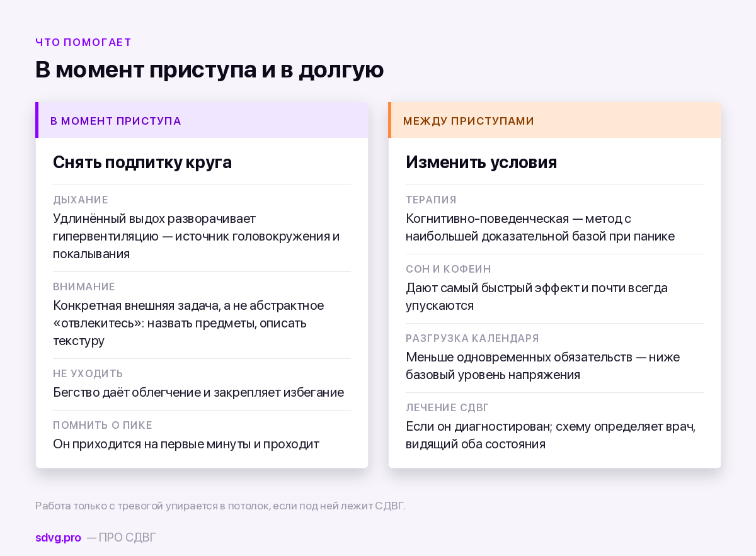Click the text «Дают самый быстрый эффект…»
The height and width of the screenshot is (556, 756).
(537, 297)
